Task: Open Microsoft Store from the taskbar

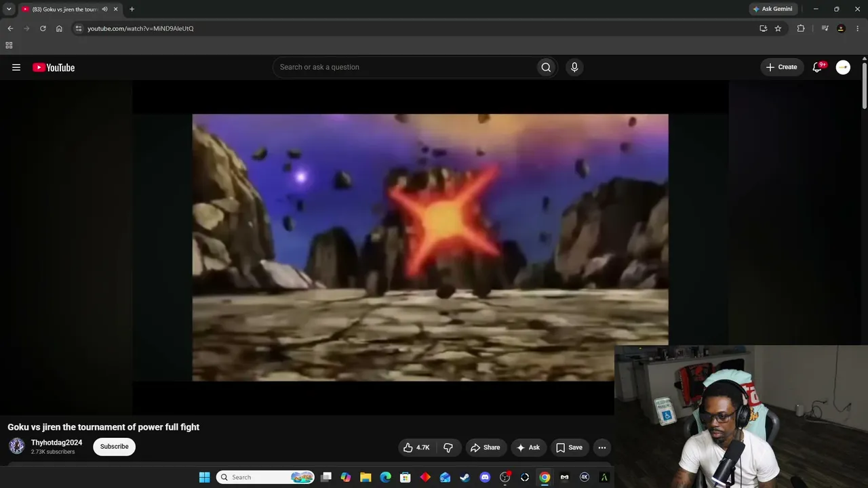Action: pyautogui.click(x=406, y=477)
